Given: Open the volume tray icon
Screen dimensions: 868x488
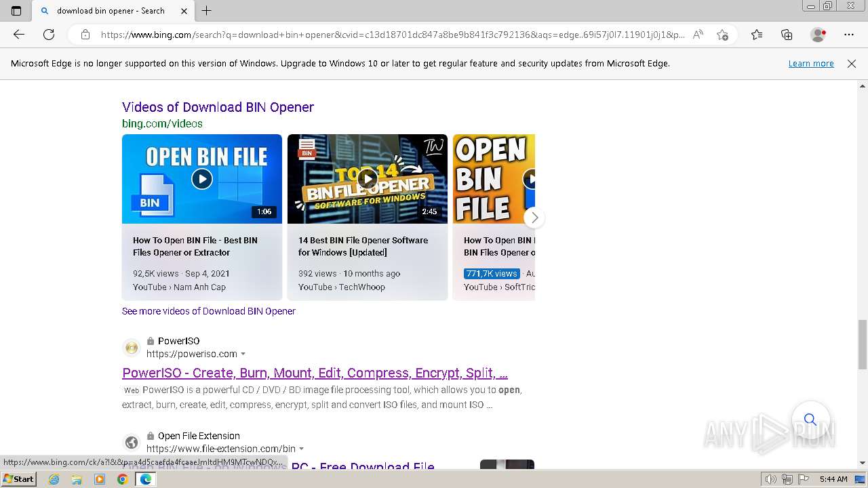Looking at the screenshot, I should pyautogui.click(x=771, y=479).
